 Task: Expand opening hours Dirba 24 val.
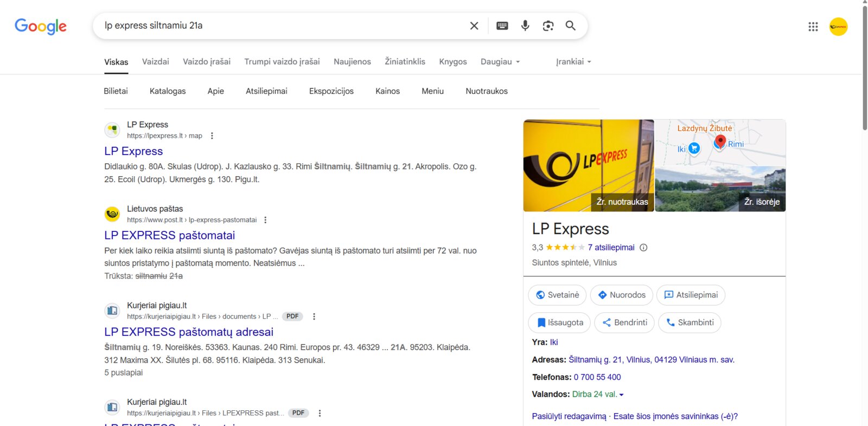coord(598,395)
